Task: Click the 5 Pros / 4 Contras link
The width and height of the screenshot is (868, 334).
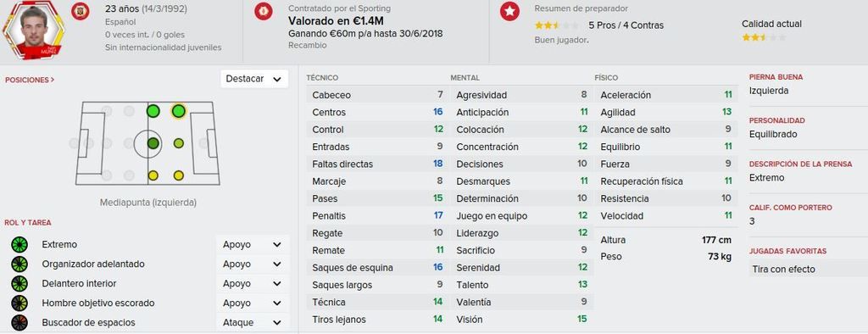Action: [626, 25]
